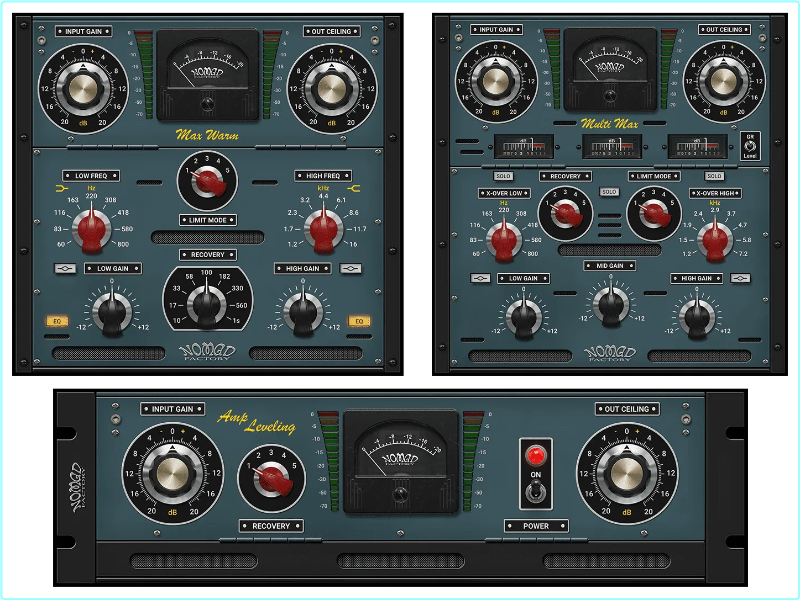Enable the SOLO button above X-Over Low

pyautogui.click(x=503, y=176)
